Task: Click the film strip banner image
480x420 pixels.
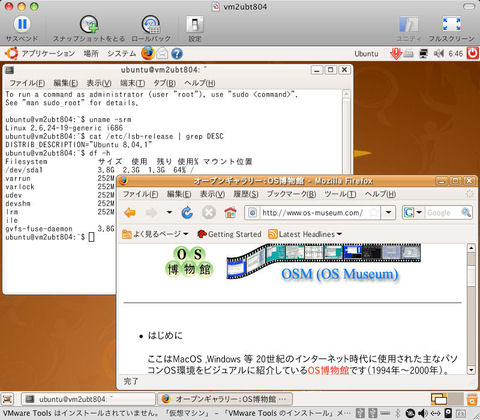Action: coord(323,260)
